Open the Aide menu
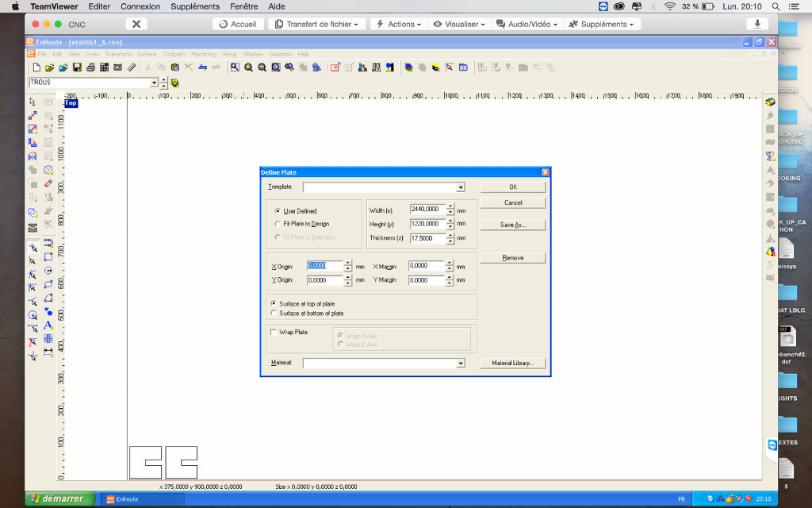This screenshot has height=508, width=812. point(277,6)
